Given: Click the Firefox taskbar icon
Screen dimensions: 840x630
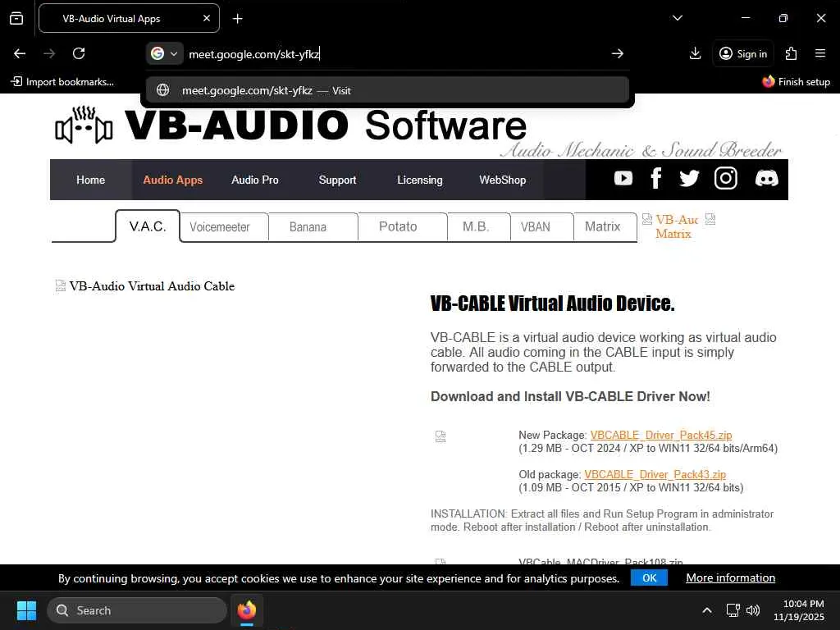Looking at the screenshot, I should 247,610.
